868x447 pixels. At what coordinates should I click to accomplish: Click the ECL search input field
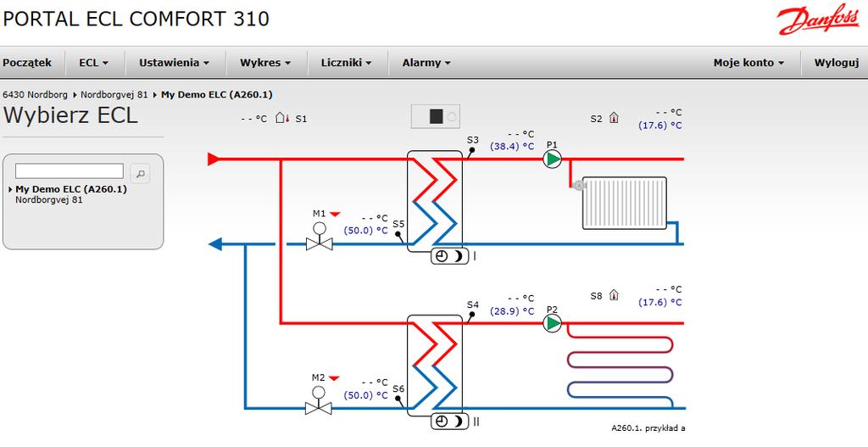click(x=70, y=170)
